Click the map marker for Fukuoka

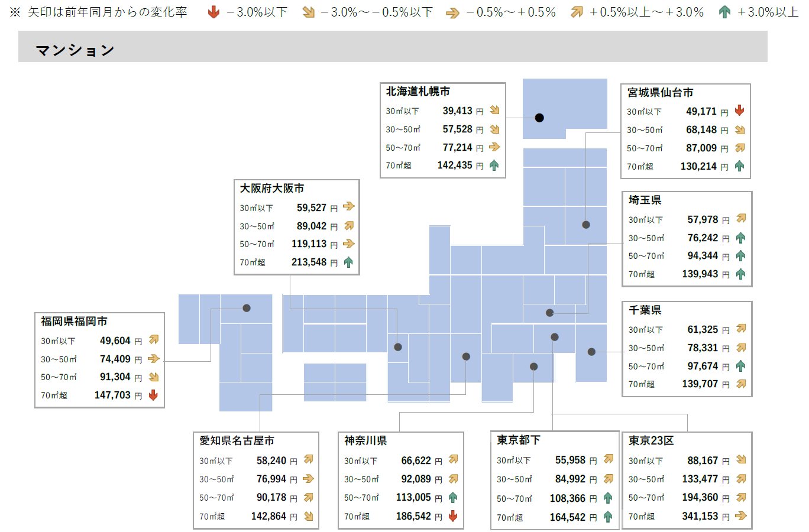(x=247, y=307)
